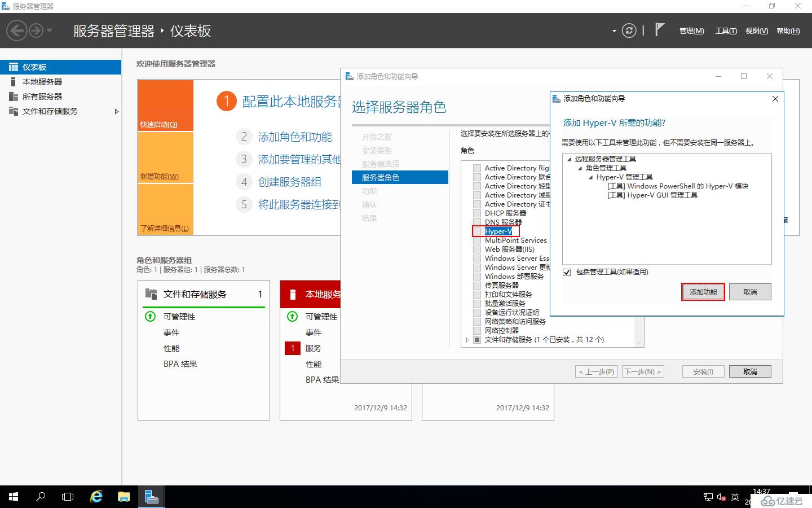Tick the 传真服务器 checkbox
This screenshot has width=812, height=508.
click(x=477, y=286)
